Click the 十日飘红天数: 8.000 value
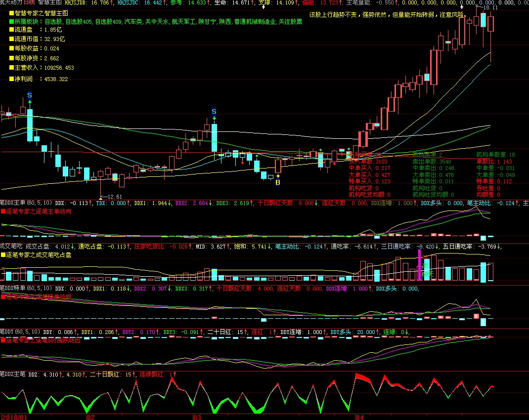 tap(288, 203)
